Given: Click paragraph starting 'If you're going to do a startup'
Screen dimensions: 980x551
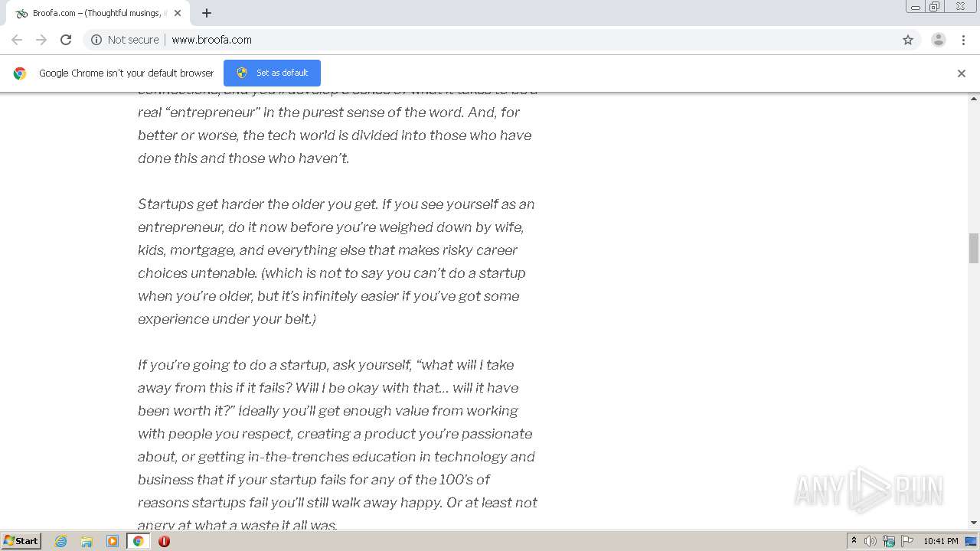Looking at the screenshot, I should (338, 445).
